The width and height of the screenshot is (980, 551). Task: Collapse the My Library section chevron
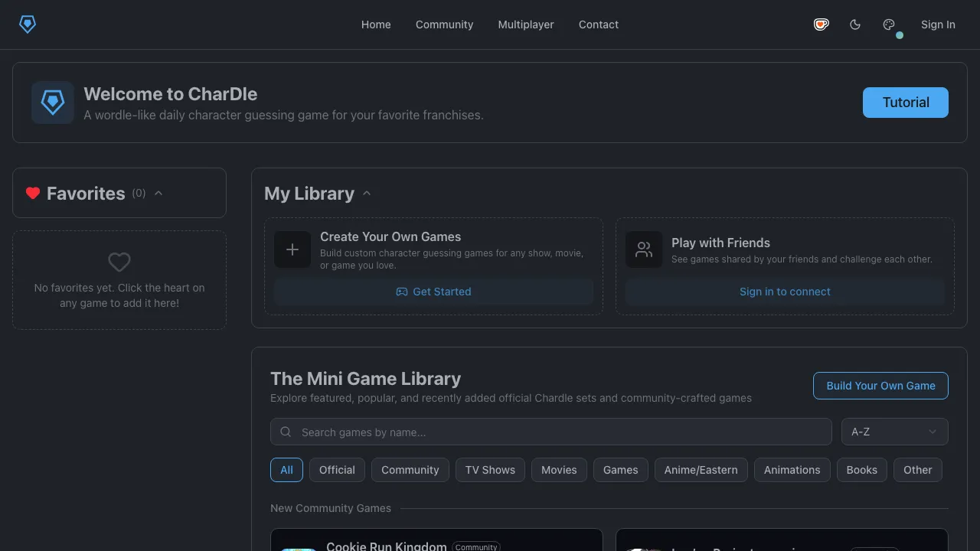pyautogui.click(x=367, y=193)
